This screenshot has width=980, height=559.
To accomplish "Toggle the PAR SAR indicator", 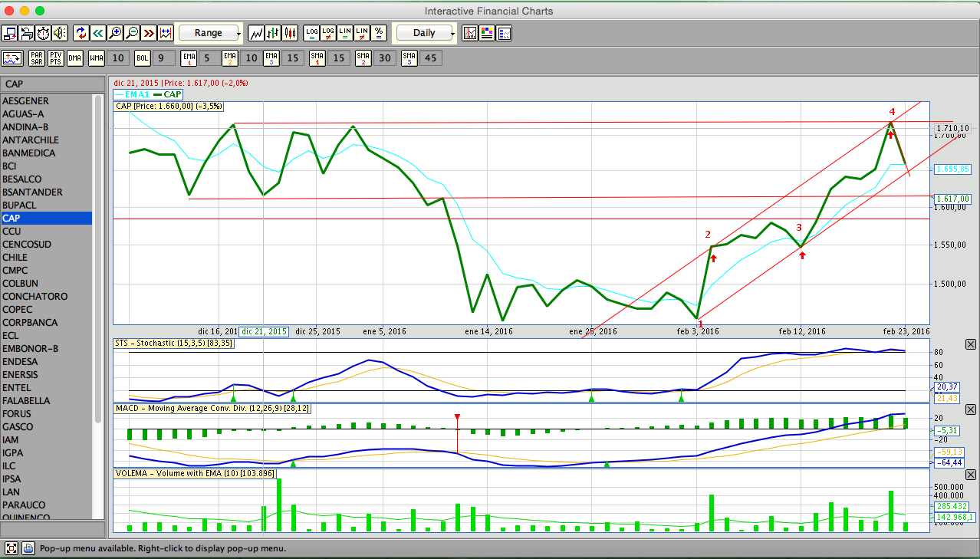I will (x=36, y=58).
